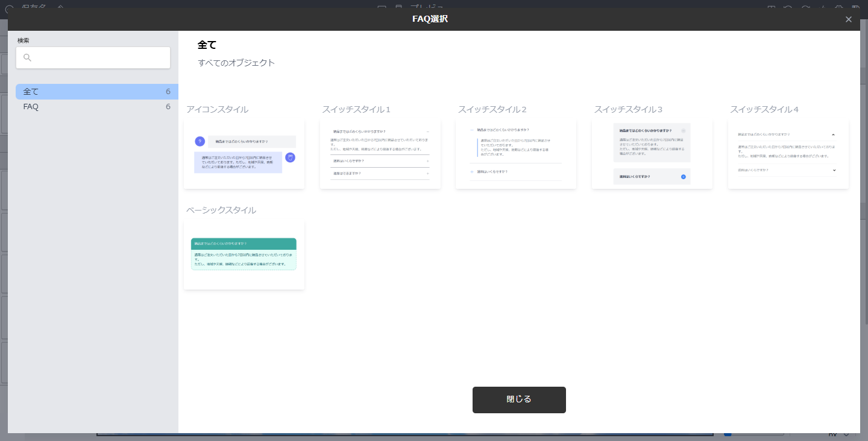868x441 pixels.
Task: Choose the アイコンスタイル thumbnail card
Action: tap(244, 154)
